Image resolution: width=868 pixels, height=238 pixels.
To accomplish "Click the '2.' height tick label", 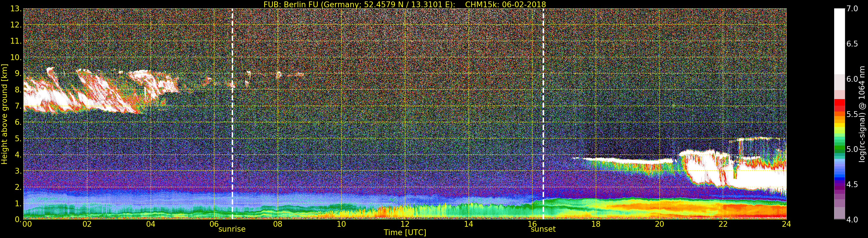I will tap(18, 187).
